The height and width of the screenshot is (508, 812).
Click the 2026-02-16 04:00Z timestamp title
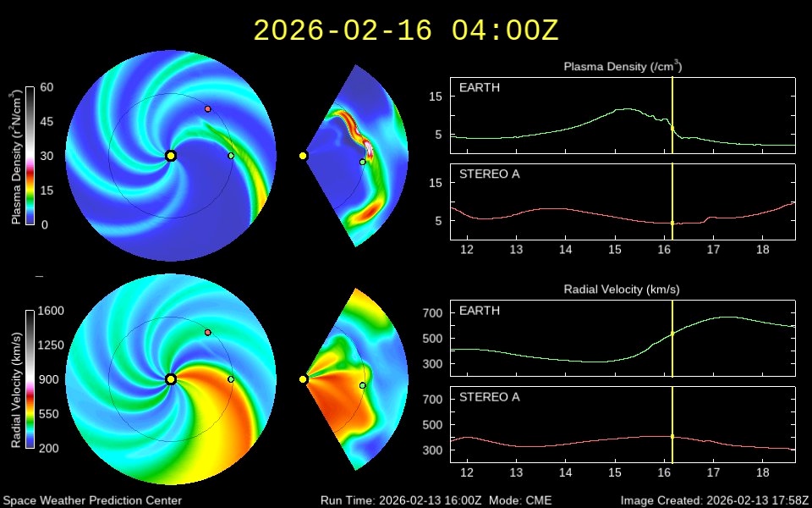tap(406, 30)
